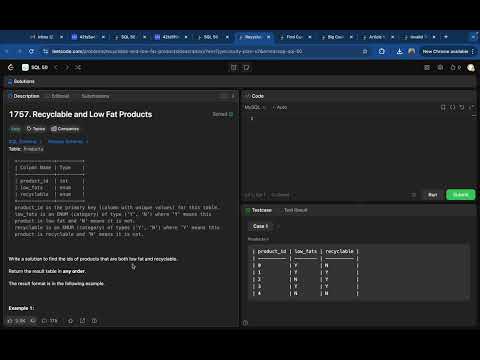Open the MySQL language dropdown
The height and width of the screenshot is (360, 480).
point(255,107)
